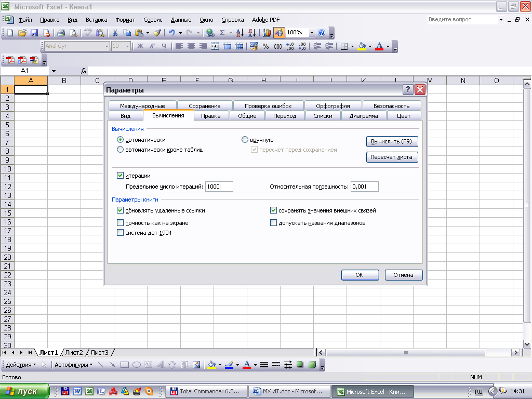This screenshot has height=399, width=532.
Task: Click the Excel Help question icon
Action: pos(322,33)
